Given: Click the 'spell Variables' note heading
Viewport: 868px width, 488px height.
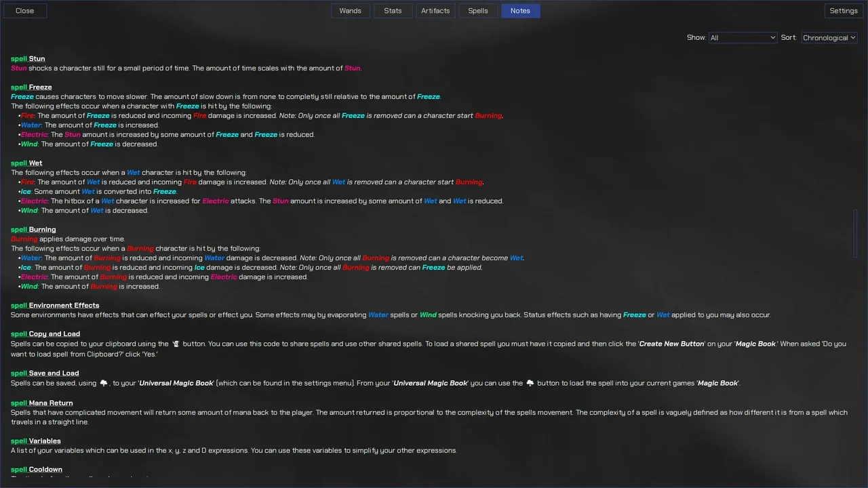Looking at the screenshot, I should point(36,441).
